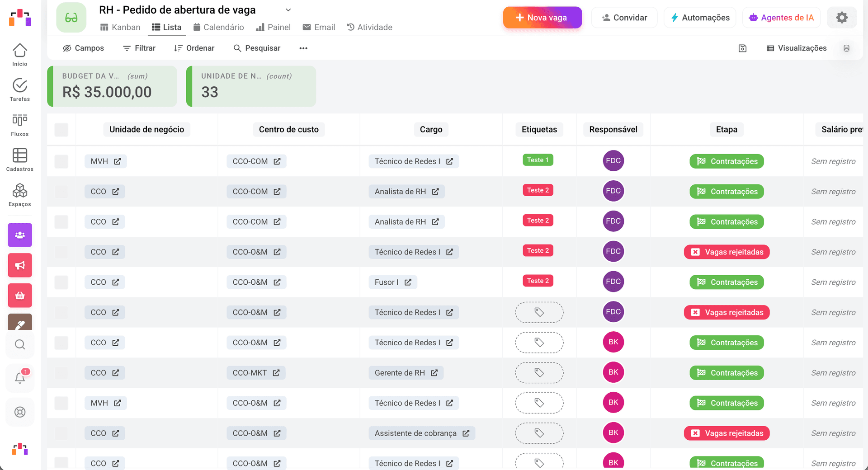Open Cadastros in the sidebar
Screen dimensions: 868x470
[20, 160]
